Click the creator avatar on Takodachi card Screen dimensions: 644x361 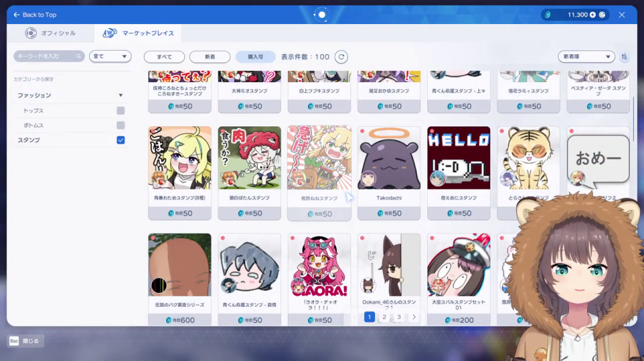pyautogui.click(x=368, y=179)
